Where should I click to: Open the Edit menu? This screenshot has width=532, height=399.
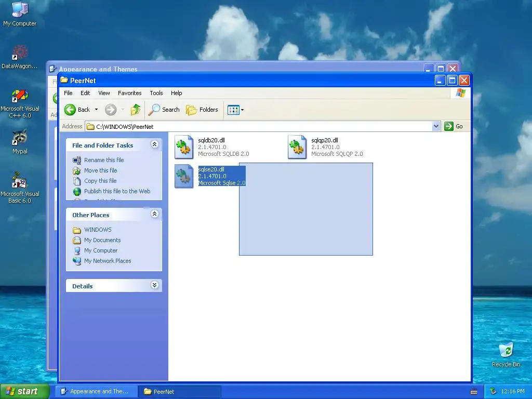[85, 93]
